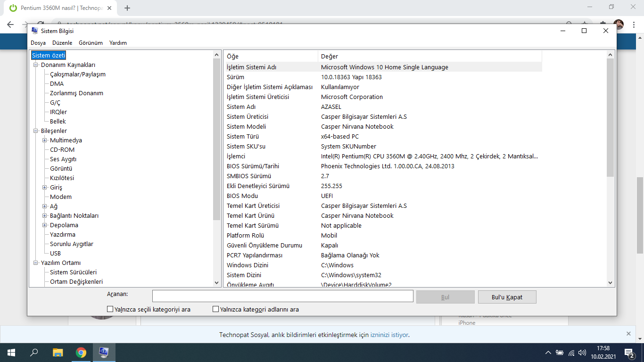644x362 pixels.
Task: Click the Bul'u Kapat button
Action: [507, 297]
